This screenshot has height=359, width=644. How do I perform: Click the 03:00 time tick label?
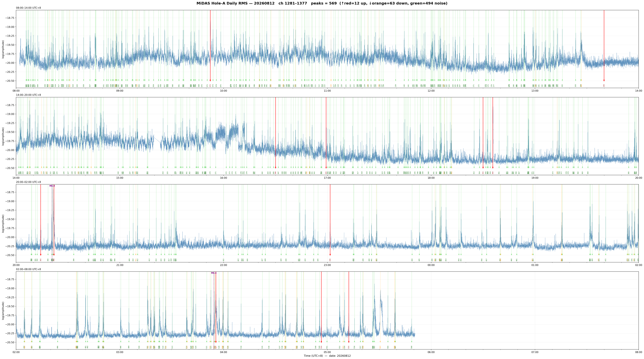(120, 352)
